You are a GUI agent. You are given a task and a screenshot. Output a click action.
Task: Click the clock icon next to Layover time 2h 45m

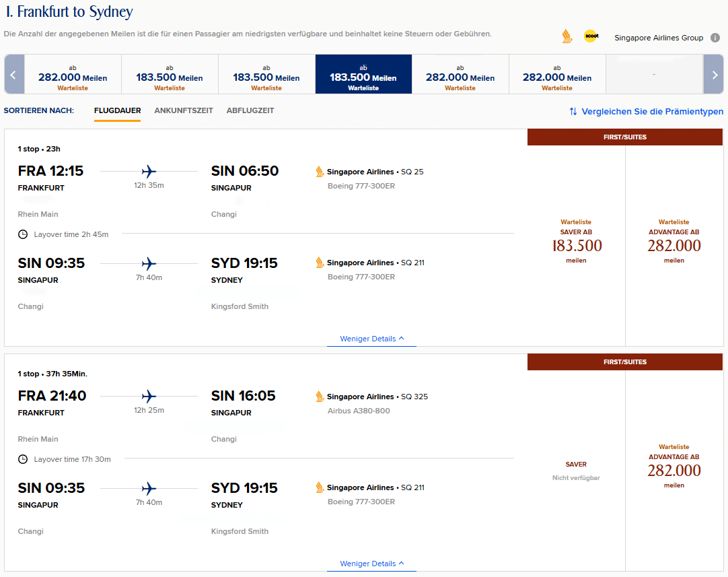pyautogui.click(x=24, y=234)
